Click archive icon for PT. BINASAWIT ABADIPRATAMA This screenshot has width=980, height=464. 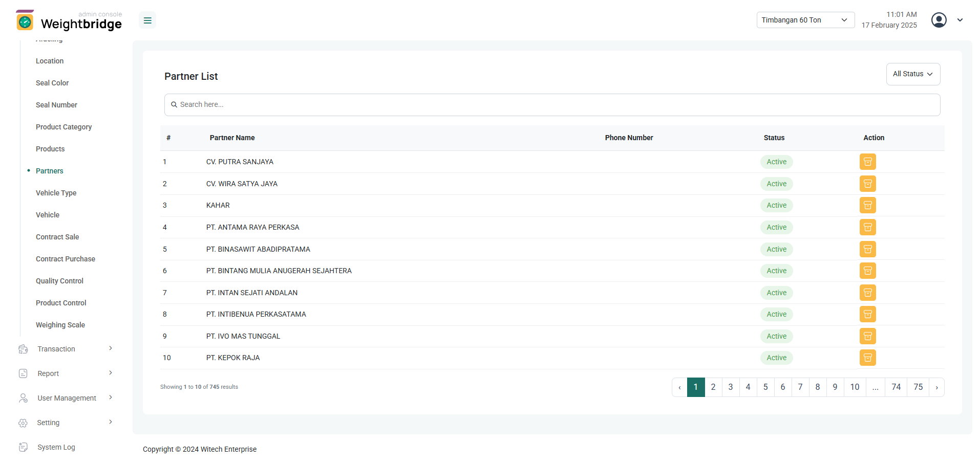(867, 249)
